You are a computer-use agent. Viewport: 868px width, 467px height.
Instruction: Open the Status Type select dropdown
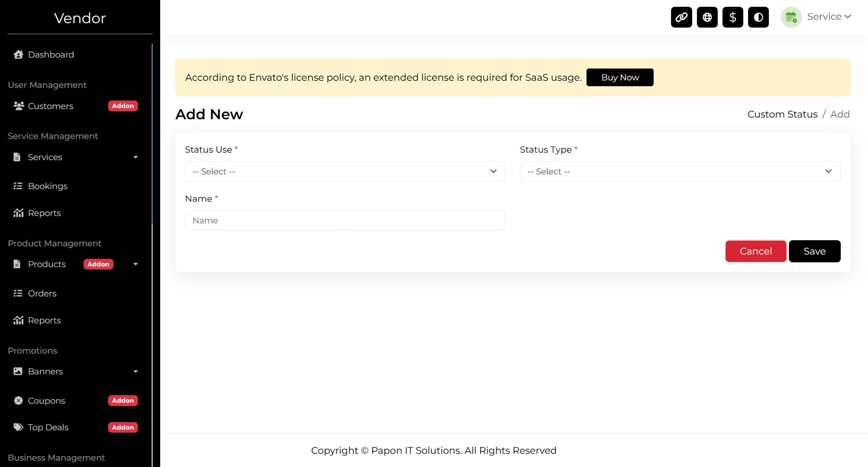[x=680, y=171]
